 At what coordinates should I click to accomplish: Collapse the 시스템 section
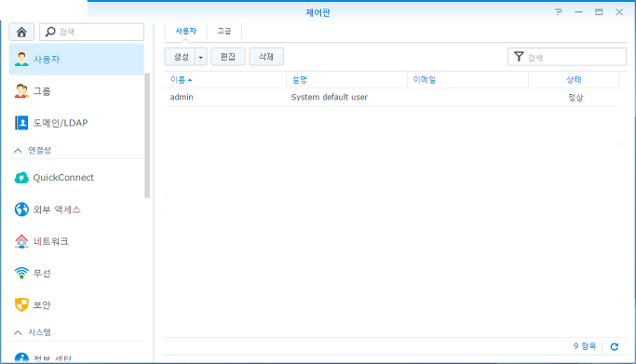18,332
